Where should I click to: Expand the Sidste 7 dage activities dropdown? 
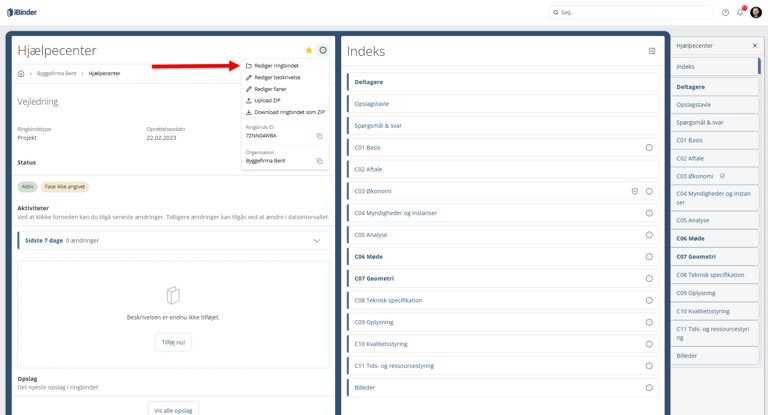[x=317, y=240]
